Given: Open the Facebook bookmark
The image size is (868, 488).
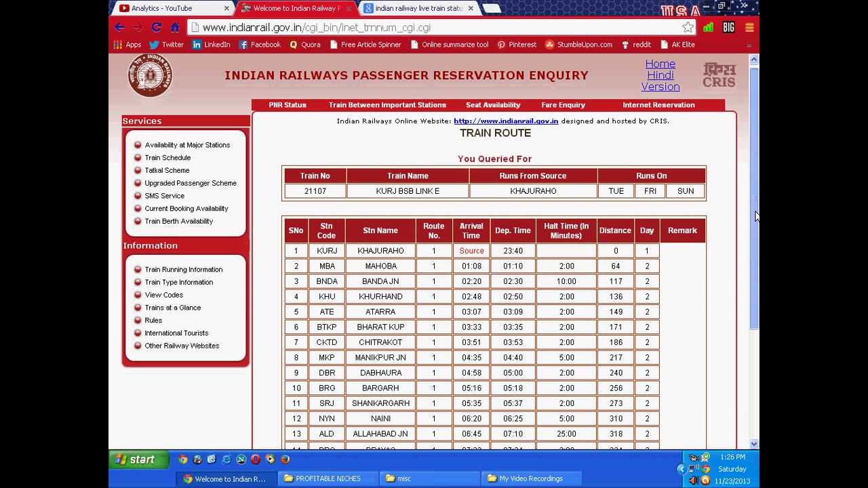Looking at the screenshot, I should click(x=259, y=45).
